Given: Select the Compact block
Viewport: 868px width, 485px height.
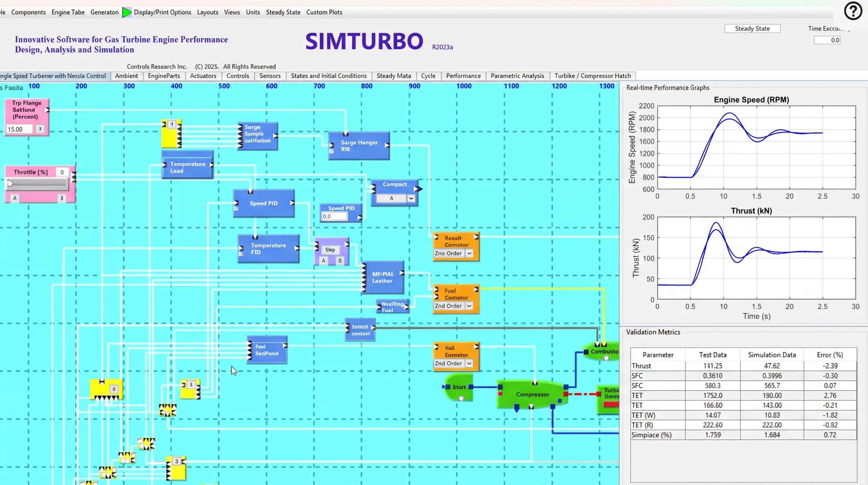Looking at the screenshot, I should coord(395,193).
